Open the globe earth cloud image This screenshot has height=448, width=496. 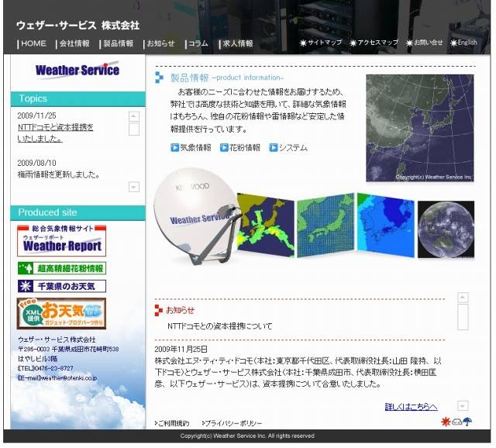coord(446,229)
